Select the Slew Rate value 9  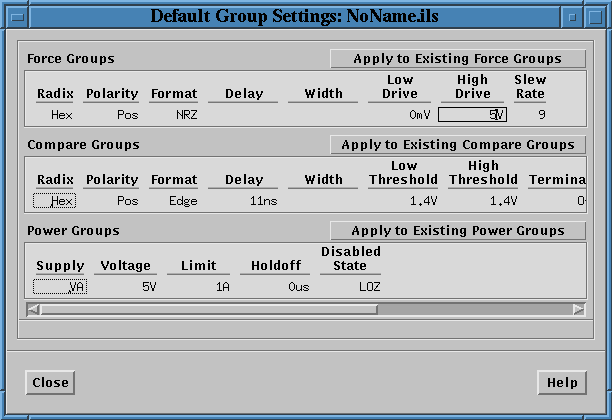coord(542,114)
